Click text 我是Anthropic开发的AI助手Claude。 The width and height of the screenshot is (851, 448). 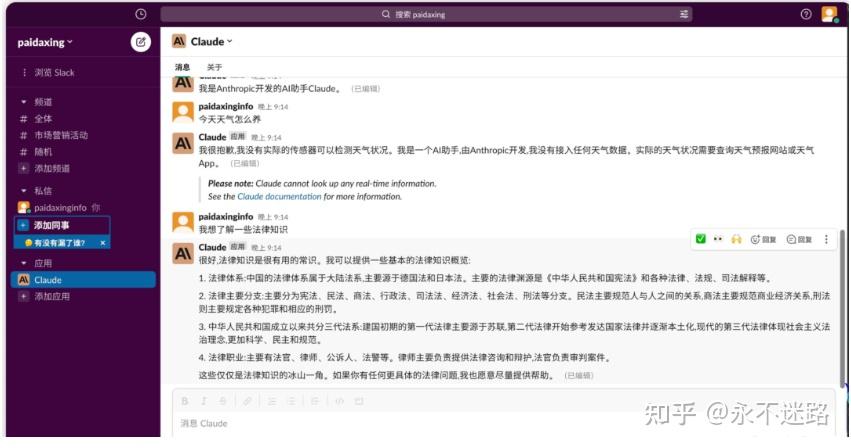pos(271,89)
